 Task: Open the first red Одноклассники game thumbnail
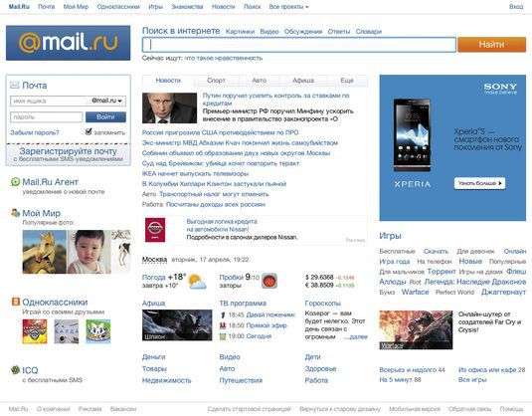click(35, 331)
